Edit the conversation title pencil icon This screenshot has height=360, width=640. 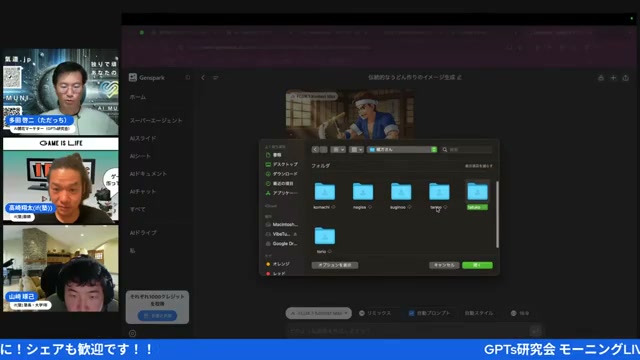click(x=459, y=77)
